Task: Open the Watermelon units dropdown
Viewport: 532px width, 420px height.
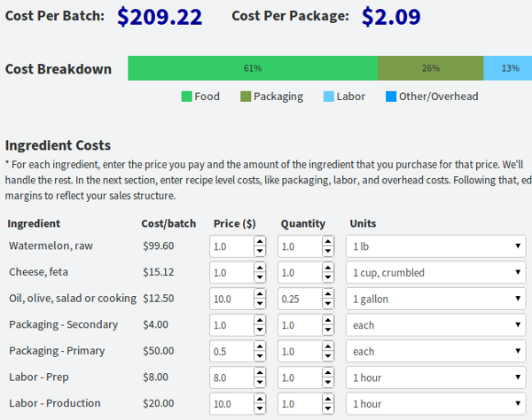Action: coord(435,246)
